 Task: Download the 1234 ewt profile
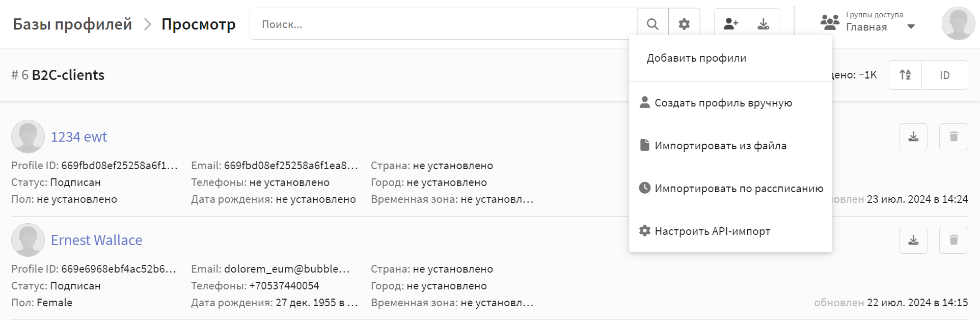point(913,137)
